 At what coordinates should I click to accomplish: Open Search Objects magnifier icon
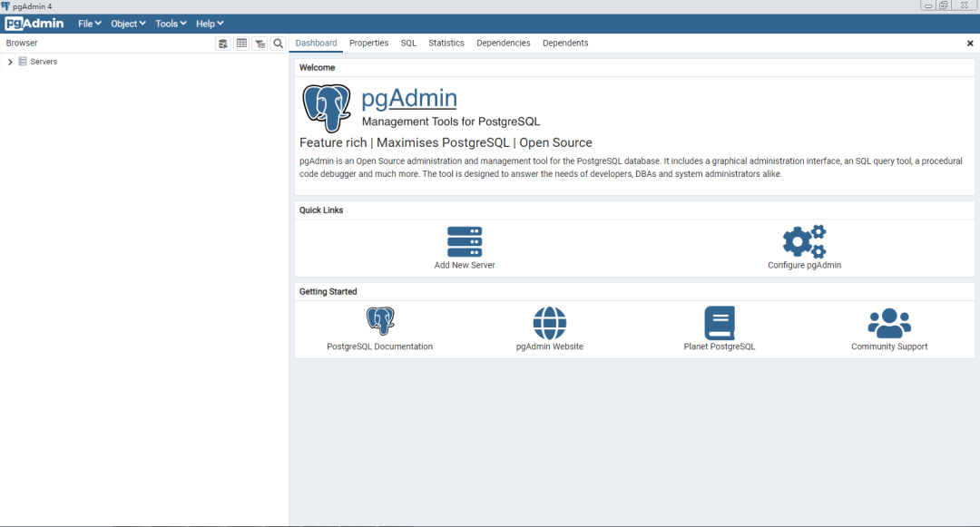pos(279,43)
